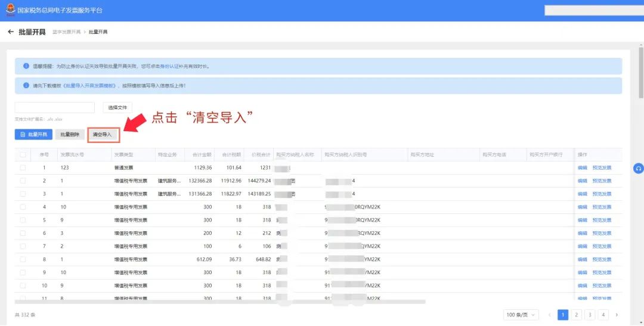
Task: Click the 批量删除 button
Action: click(x=70, y=134)
